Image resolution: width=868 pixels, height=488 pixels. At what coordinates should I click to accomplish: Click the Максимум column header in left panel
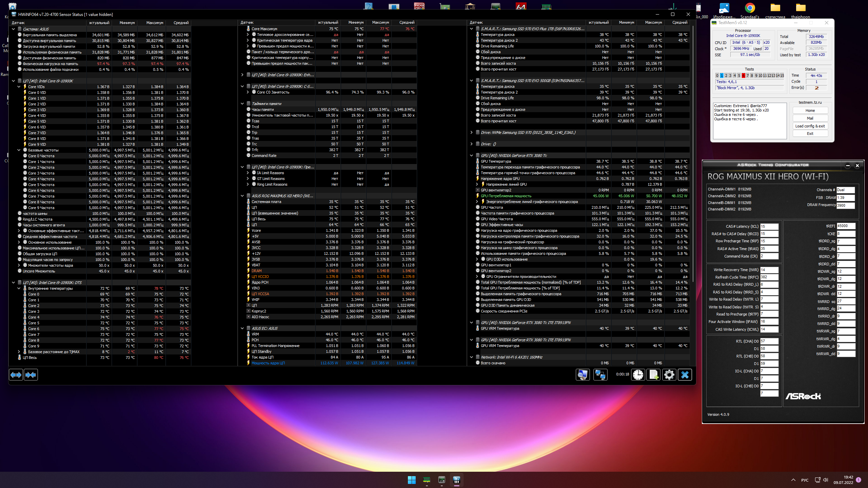[155, 23]
